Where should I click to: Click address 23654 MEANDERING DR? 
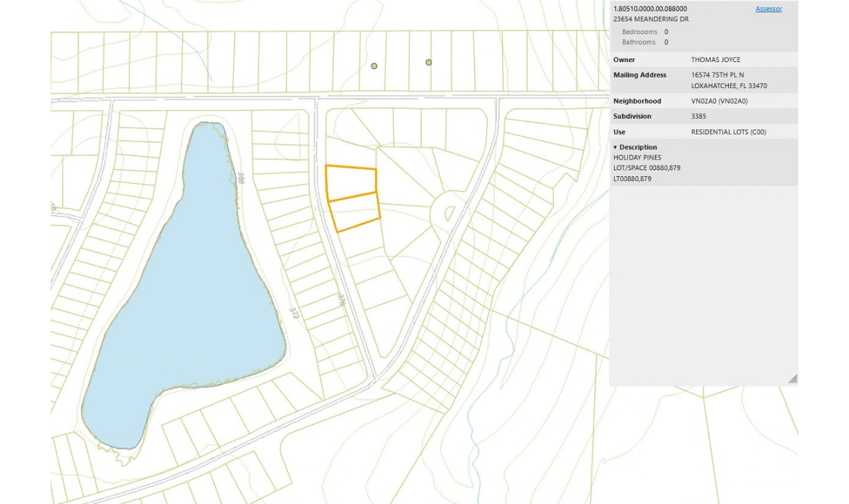(651, 19)
